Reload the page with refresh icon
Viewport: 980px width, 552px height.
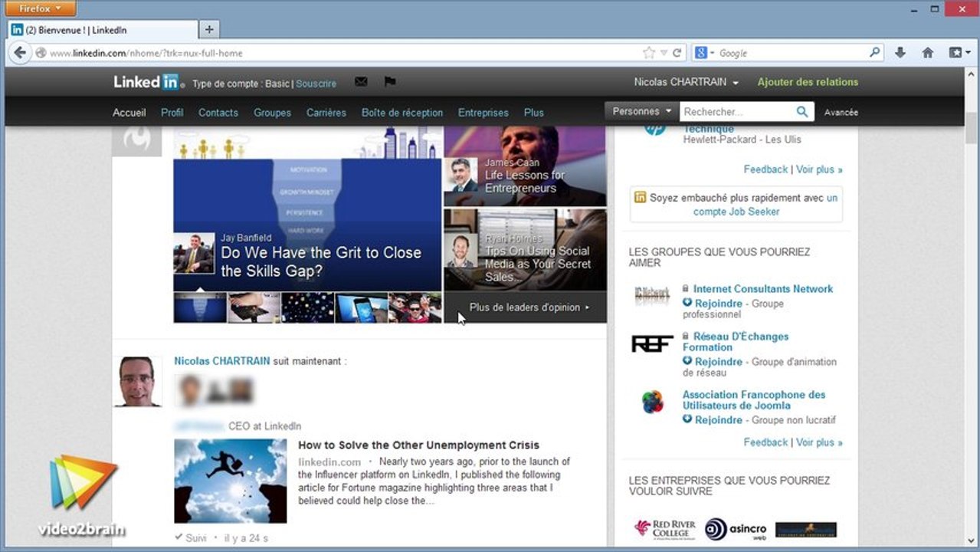click(x=677, y=53)
